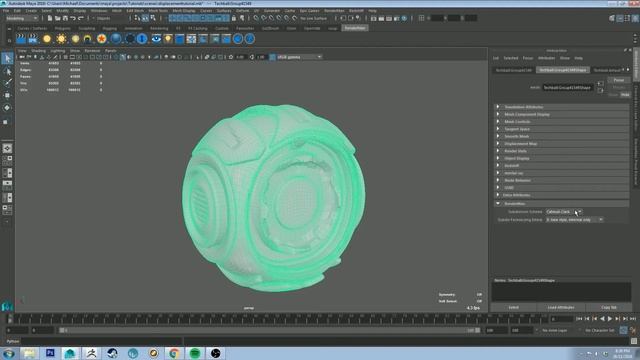This screenshot has width=640, height=360.
Task: Open the face-varying interpolation dropdown
Action: (575, 220)
